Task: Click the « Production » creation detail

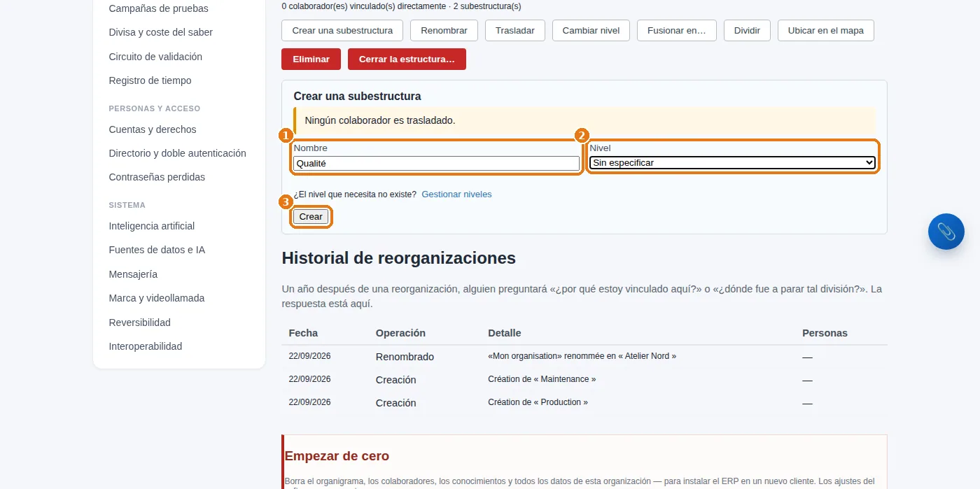Action: coord(538,402)
